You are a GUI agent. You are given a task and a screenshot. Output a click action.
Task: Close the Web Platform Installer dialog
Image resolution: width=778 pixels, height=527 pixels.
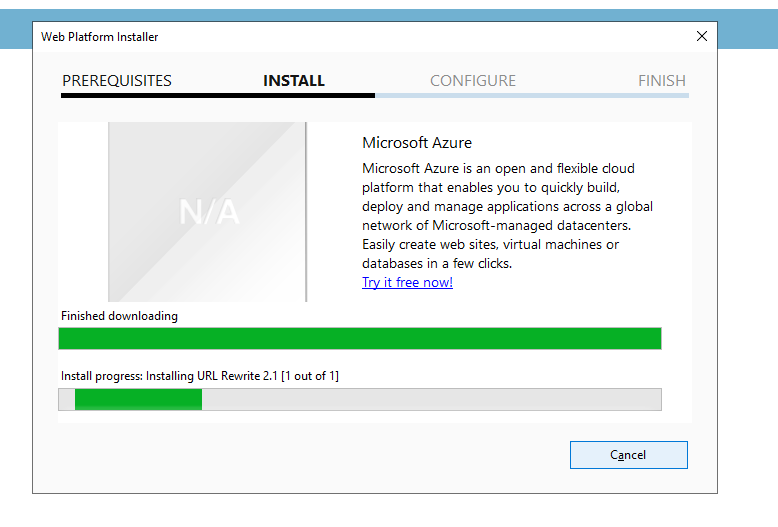pyautogui.click(x=702, y=36)
